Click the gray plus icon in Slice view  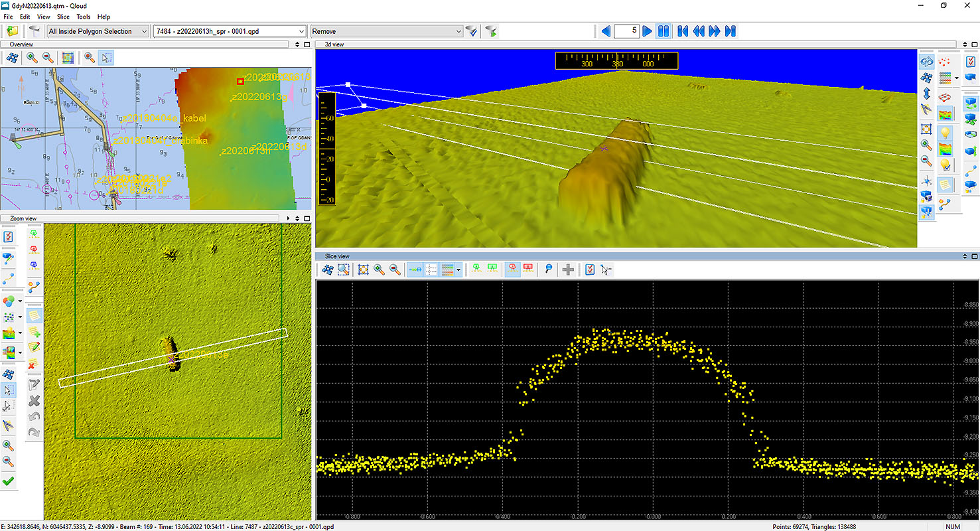click(x=568, y=269)
